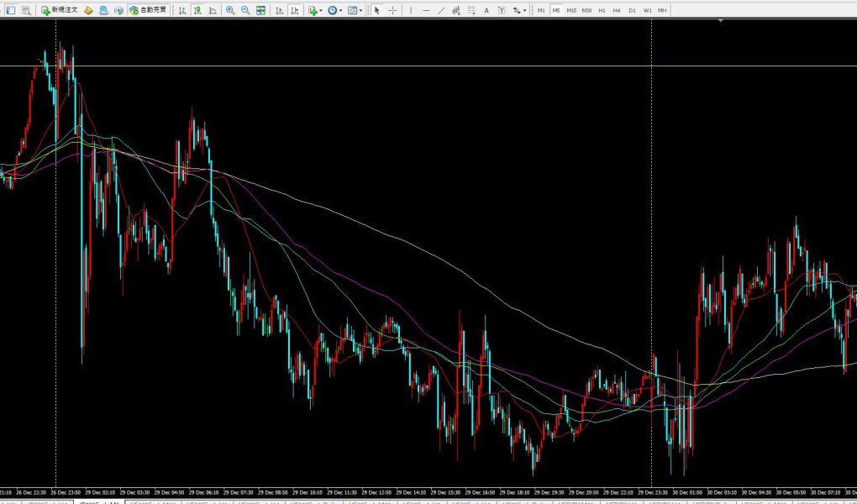Switch chart to bar chart display
This screenshot has height=504, width=857.
[x=181, y=10]
